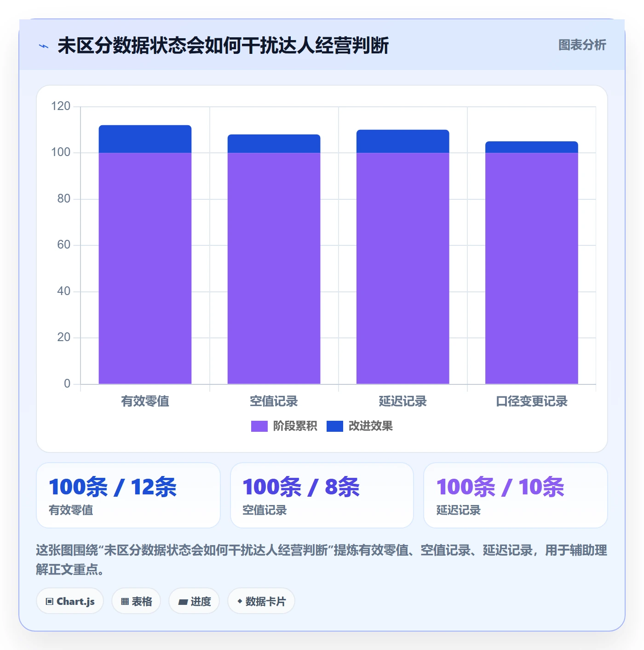
Task: Click the 延迟记录 x-axis label
Action: coord(402,401)
